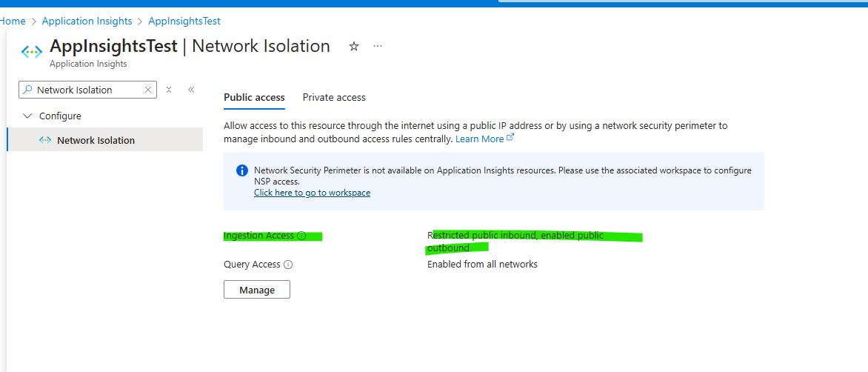This screenshot has height=372, width=868.
Task: Switch to the Private access tab
Action: pos(334,98)
